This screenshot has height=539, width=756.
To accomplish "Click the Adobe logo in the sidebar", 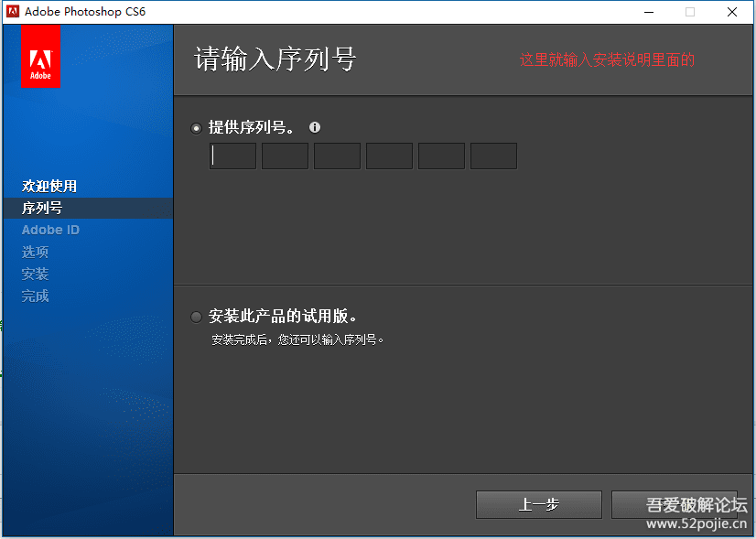I will pyautogui.click(x=40, y=57).
